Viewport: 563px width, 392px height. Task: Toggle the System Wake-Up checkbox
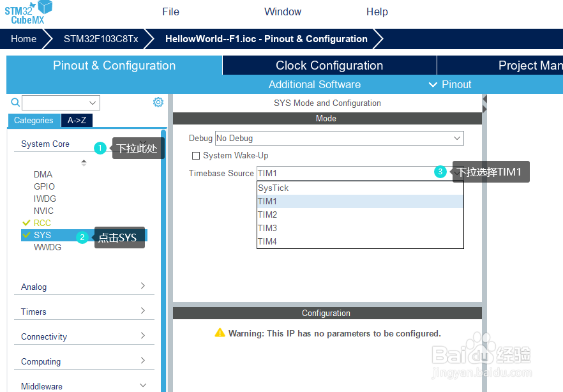pyautogui.click(x=196, y=155)
